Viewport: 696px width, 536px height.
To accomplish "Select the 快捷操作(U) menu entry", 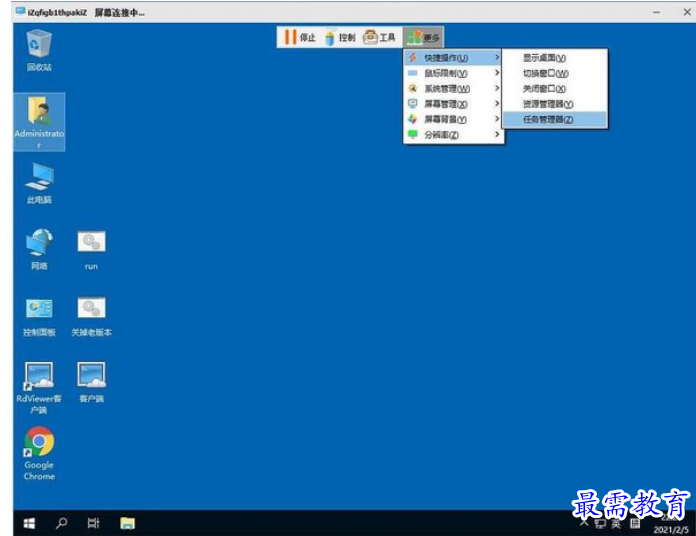I will [x=454, y=58].
